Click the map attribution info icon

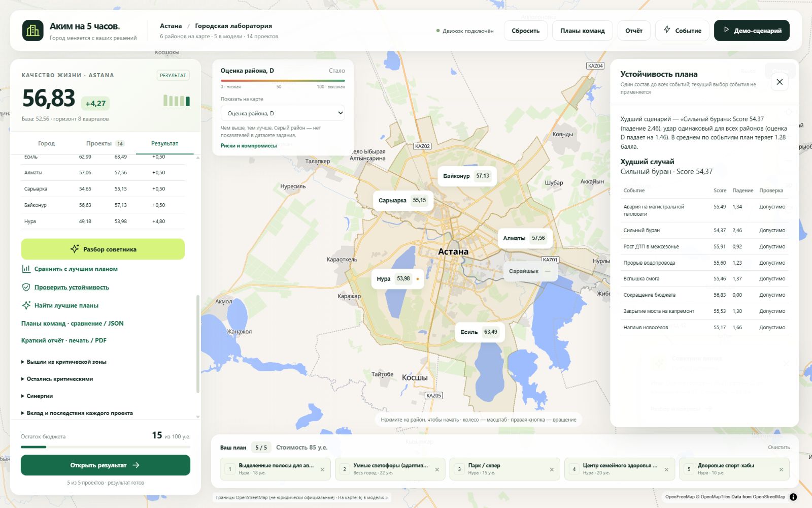(x=793, y=497)
